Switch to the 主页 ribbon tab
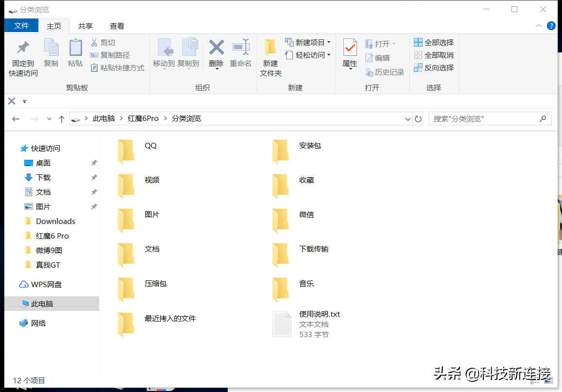 (54, 26)
